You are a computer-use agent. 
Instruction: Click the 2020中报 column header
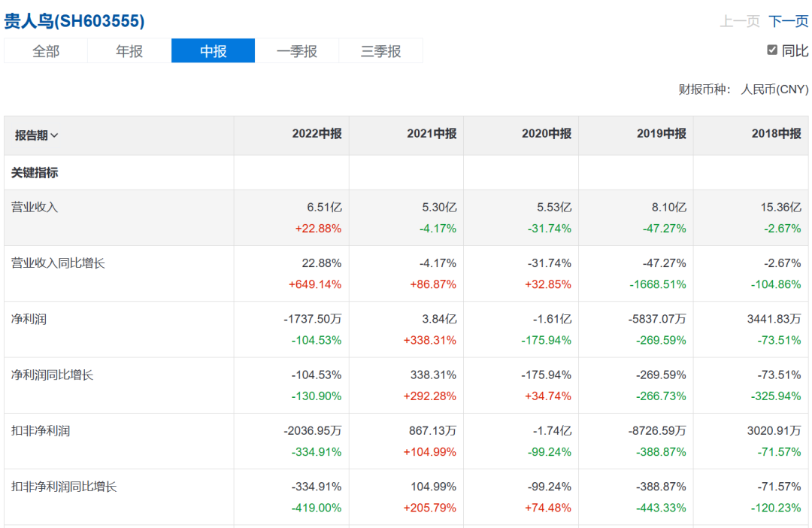547,134
